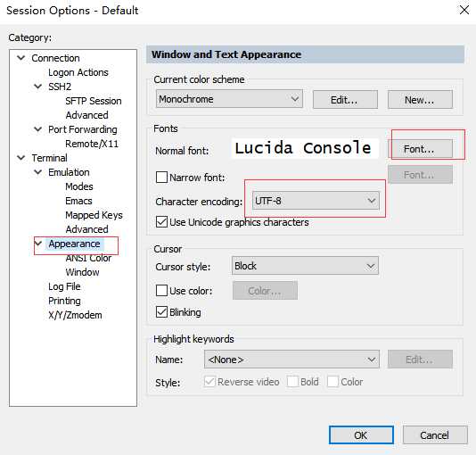Screen dimensions: 476x455
Task: Open the Character encoding UTF-8 dropdown
Action: pos(316,201)
